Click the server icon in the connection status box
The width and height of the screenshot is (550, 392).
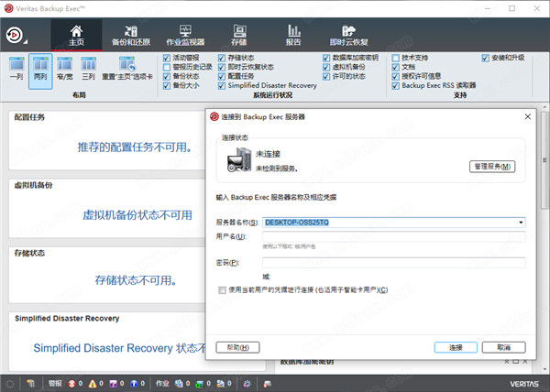click(239, 159)
